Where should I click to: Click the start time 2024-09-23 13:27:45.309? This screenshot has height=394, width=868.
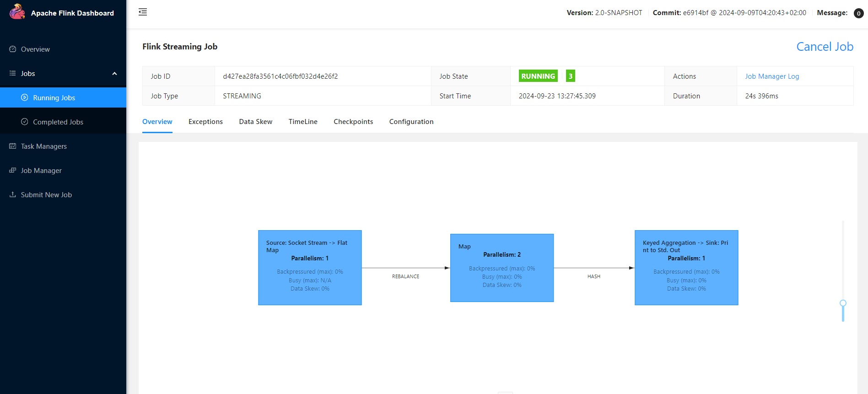click(557, 96)
